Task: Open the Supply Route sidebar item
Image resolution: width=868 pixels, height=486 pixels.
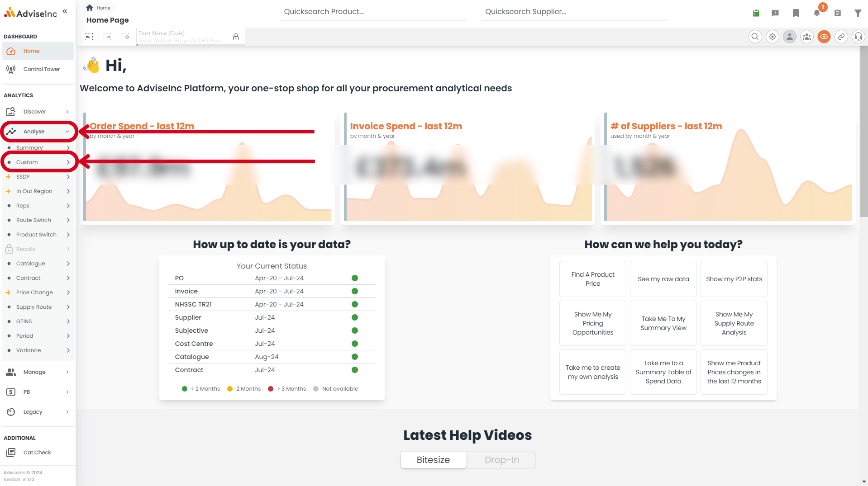Action: (38, 307)
